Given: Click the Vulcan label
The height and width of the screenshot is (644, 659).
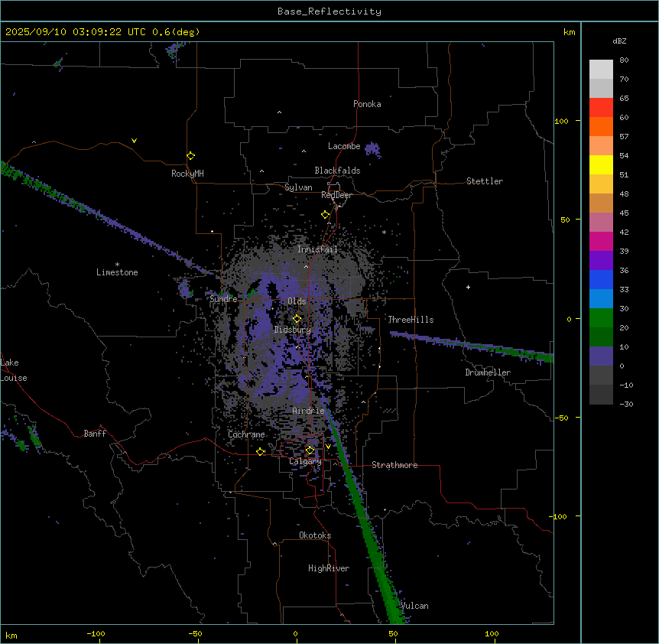Looking at the screenshot, I should coord(414,606).
